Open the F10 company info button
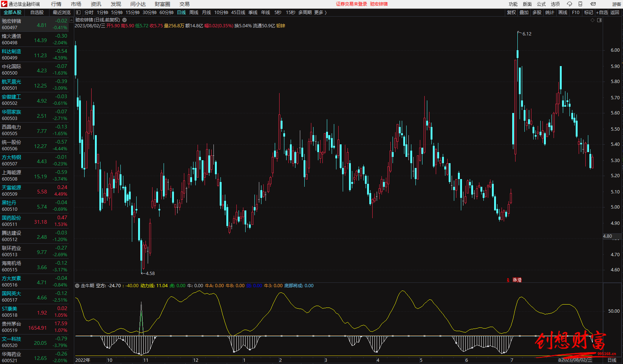Image resolution: width=623 pixels, height=364 pixels. tap(576, 13)
